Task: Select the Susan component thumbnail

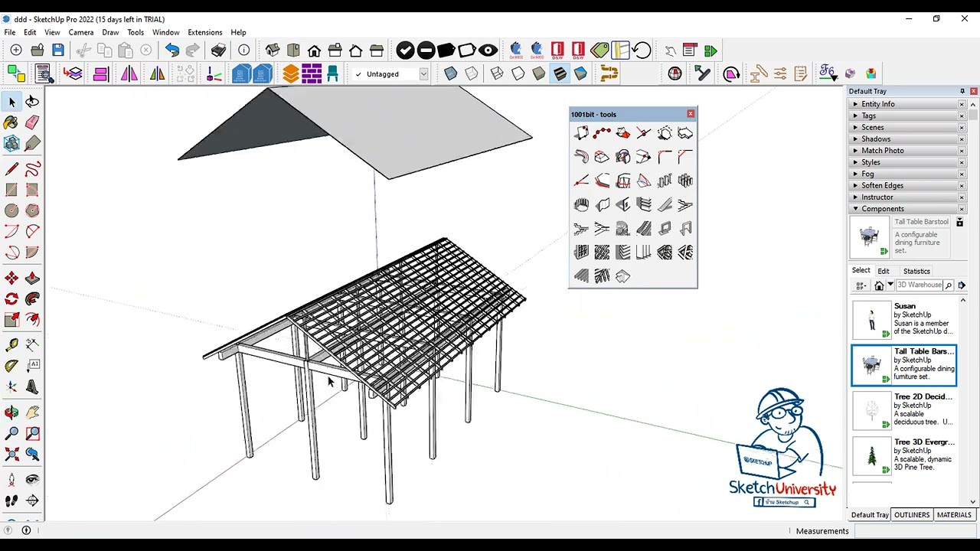Action: tap(871, 319)
